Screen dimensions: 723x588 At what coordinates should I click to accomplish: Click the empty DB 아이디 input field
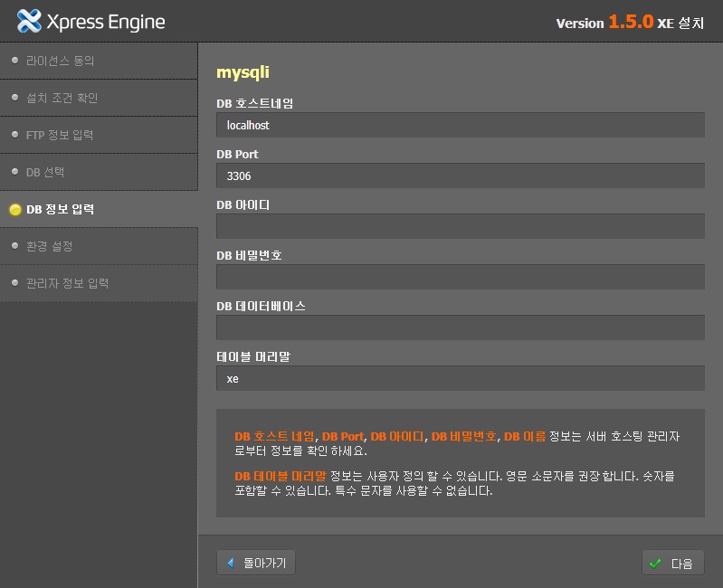[461, 226]
